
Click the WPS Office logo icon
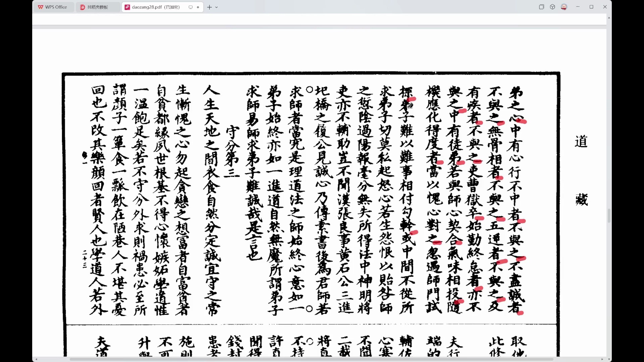point(41,7)
